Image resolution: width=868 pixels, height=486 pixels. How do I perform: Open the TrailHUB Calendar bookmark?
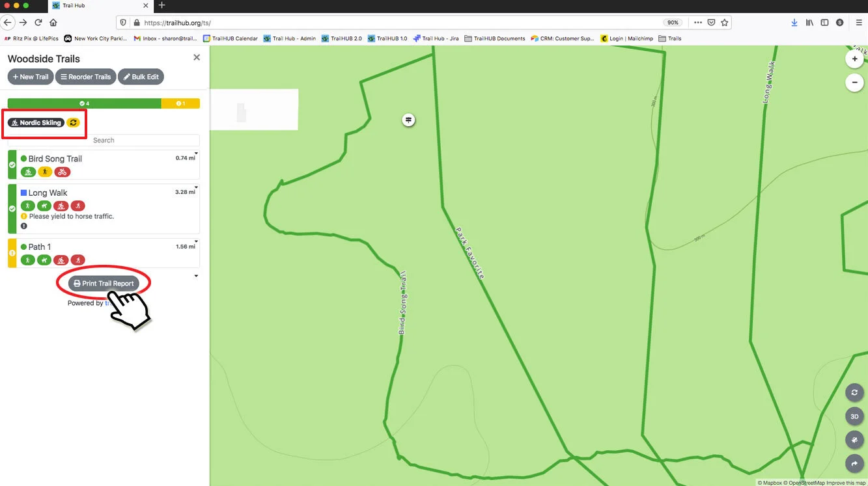[231, 38]
